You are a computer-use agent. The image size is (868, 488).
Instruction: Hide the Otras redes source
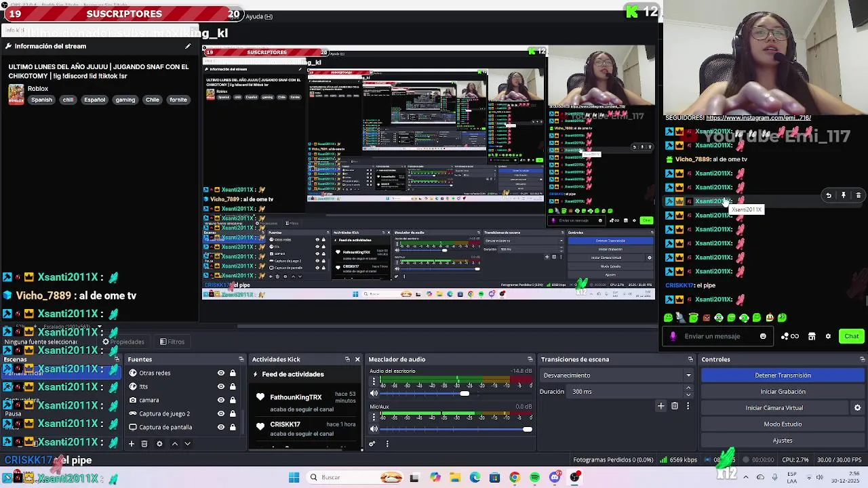tap(220, 373)
